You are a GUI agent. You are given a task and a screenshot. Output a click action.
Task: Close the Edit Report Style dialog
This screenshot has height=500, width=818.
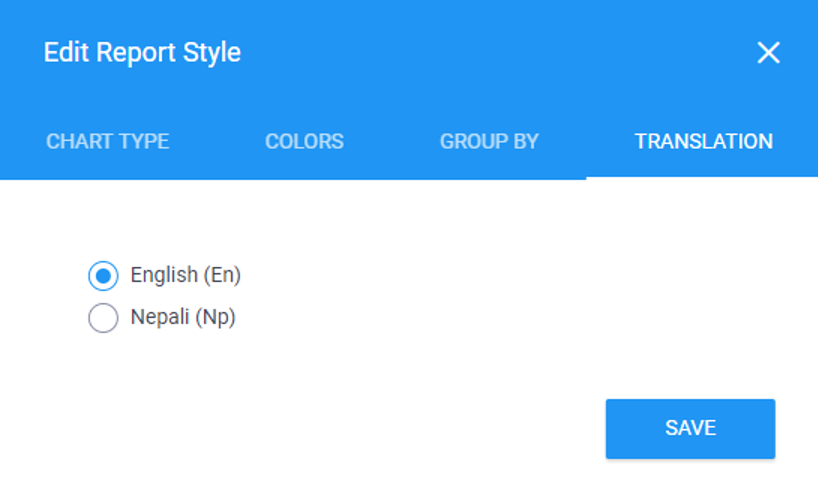tap(768, 53)
